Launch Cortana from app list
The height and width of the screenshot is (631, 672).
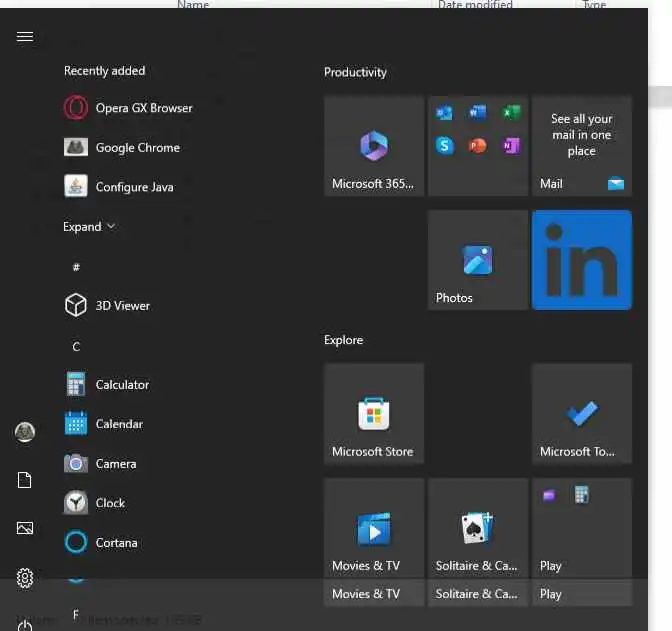(101, 542)
